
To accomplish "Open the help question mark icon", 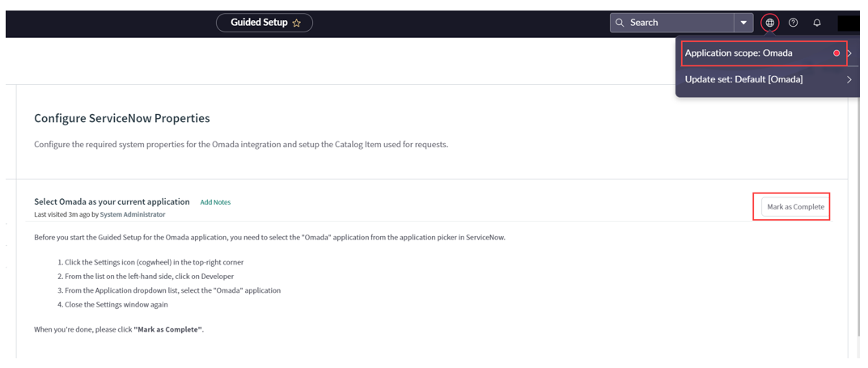I will [794, 23].
